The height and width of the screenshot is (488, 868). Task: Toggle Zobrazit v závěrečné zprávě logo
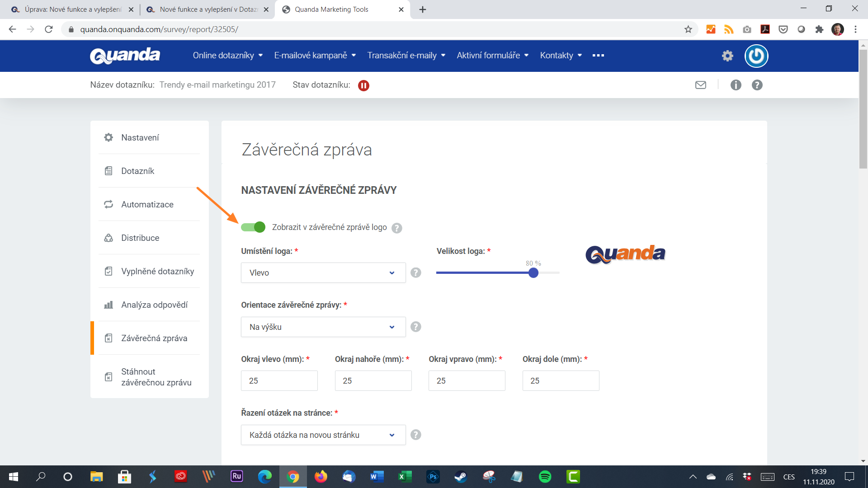pos(253,227)
